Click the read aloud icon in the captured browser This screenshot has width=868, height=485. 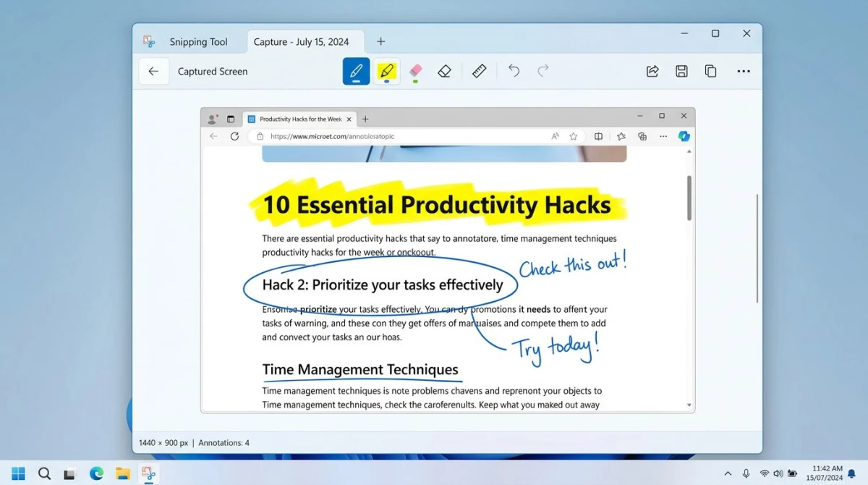pyautogui.click(x=556, y=136)
